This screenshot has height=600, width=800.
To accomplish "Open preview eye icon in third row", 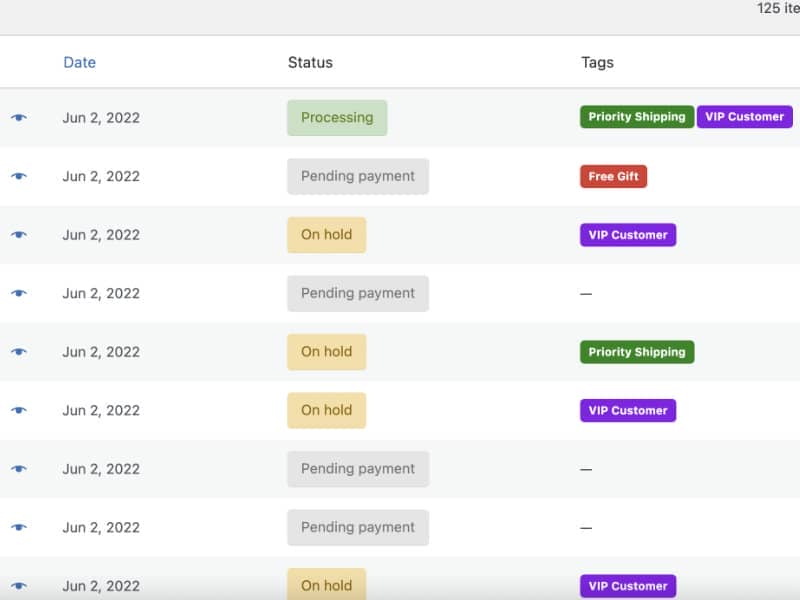I will tap(19, 235).
